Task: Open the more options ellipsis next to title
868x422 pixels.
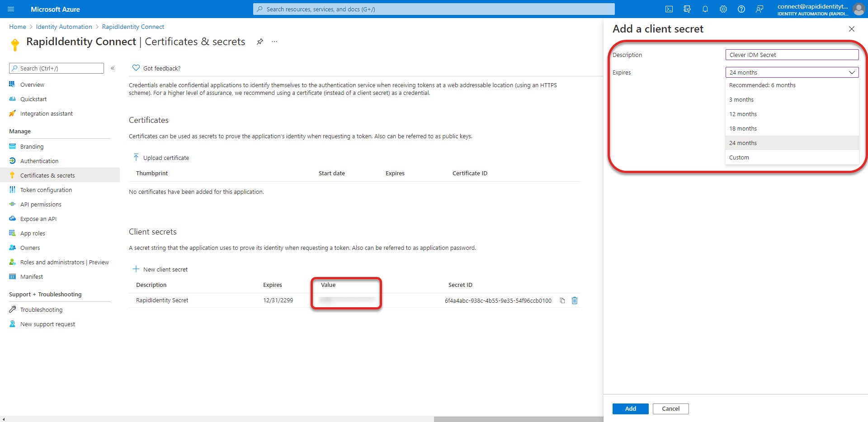Action: [x=274, y=42]
